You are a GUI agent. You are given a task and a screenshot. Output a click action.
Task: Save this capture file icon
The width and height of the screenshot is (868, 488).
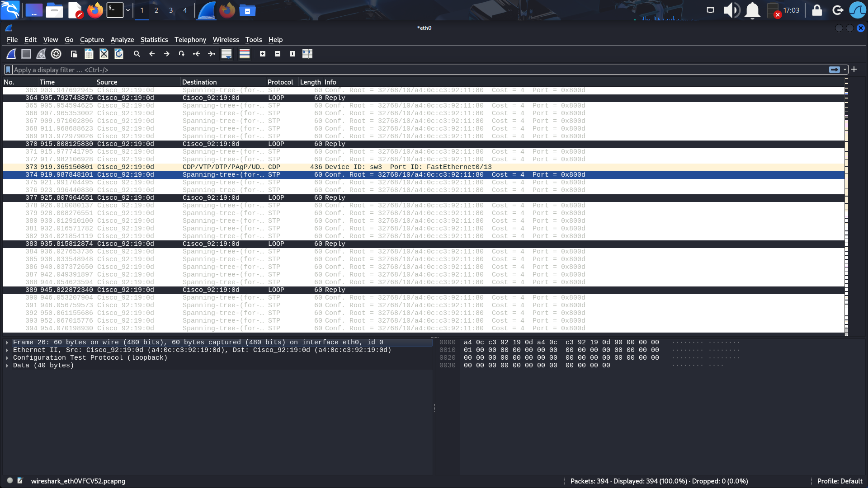pyautogui.click(x=89, y=54)
